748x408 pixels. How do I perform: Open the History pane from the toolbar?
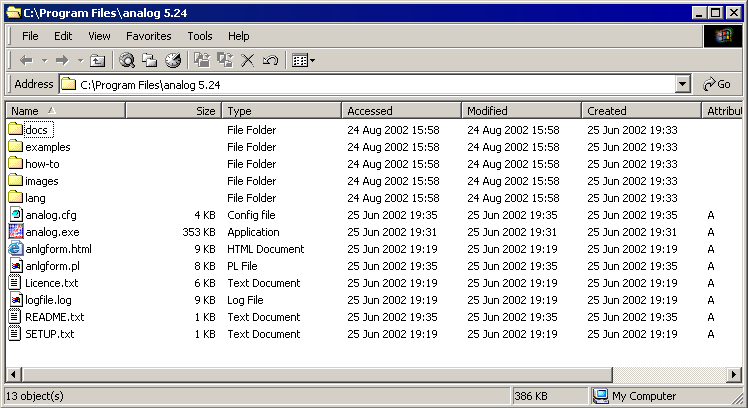tap(173, 61)
